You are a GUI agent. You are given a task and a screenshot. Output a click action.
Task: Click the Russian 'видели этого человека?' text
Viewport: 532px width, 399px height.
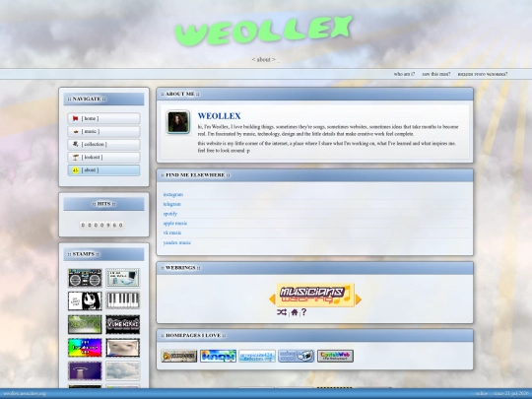[x=483, y=74]
